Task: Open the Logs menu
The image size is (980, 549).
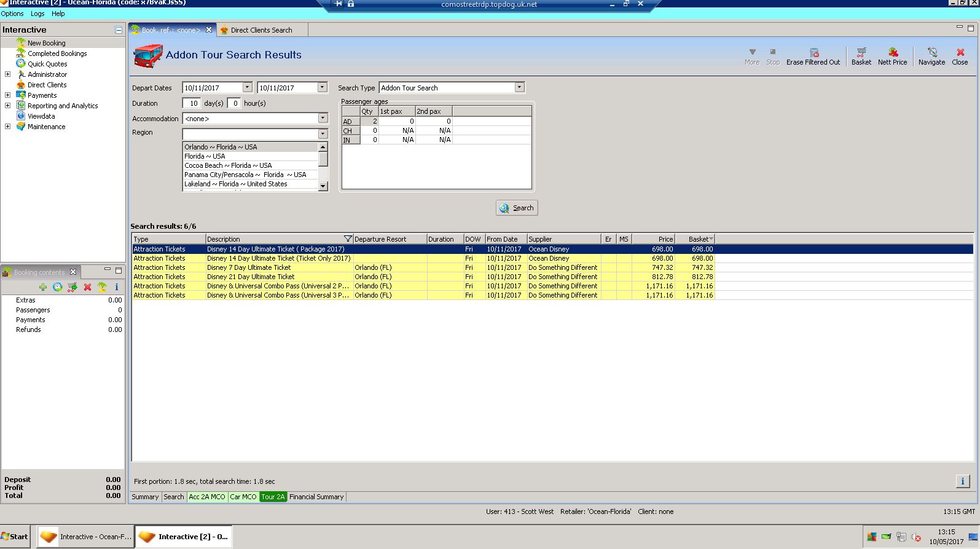Action: 37,14
